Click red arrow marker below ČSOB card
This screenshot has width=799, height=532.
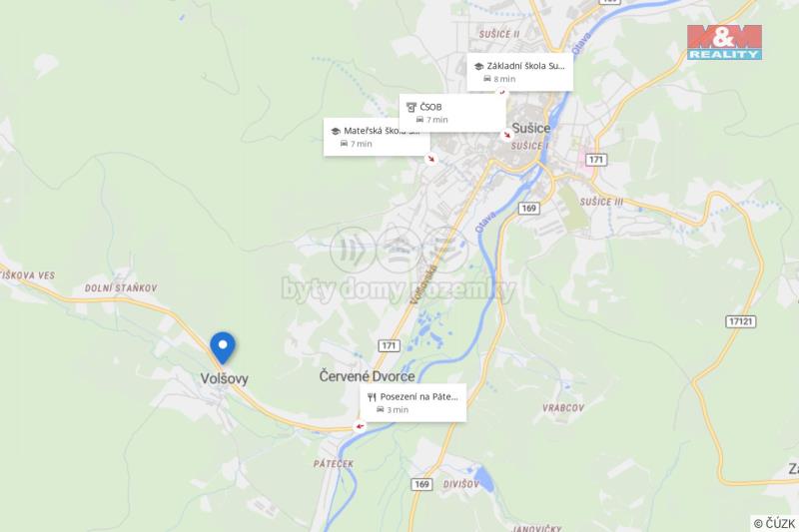click(x=506, y=135)
